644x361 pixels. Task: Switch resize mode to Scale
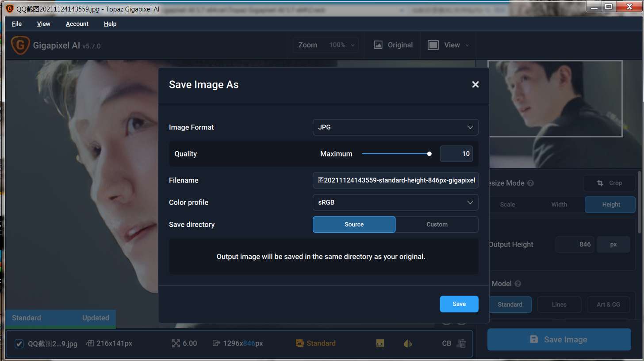click(x=507, y=205)
